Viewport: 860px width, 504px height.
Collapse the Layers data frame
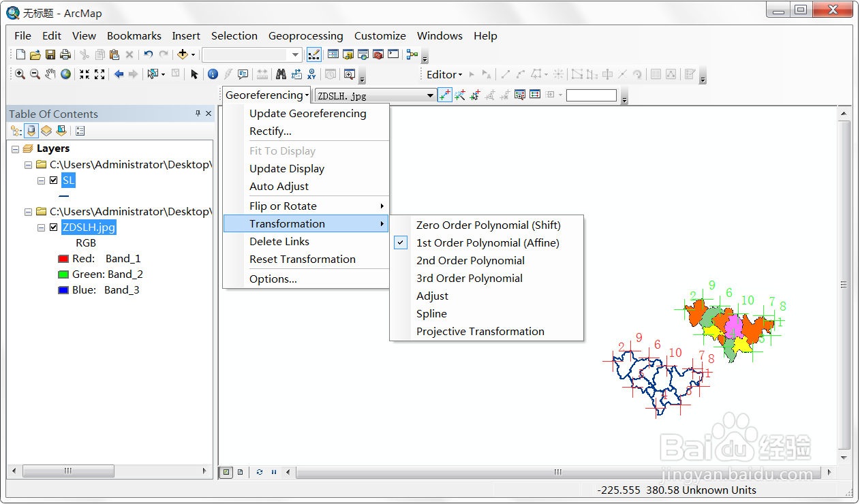pos(15,148)
